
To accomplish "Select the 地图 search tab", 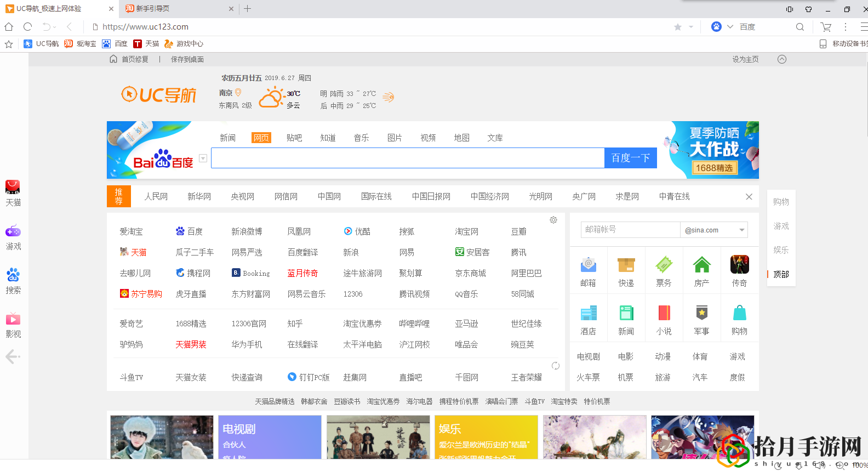I will pyautogui.click(x=461, y=138).
